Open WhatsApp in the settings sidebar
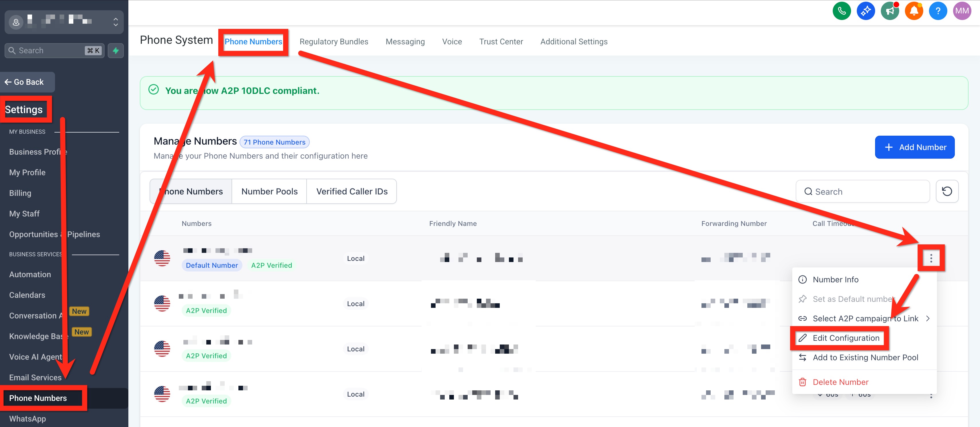Screen dimensions: 980x427 tap(28, 419)
